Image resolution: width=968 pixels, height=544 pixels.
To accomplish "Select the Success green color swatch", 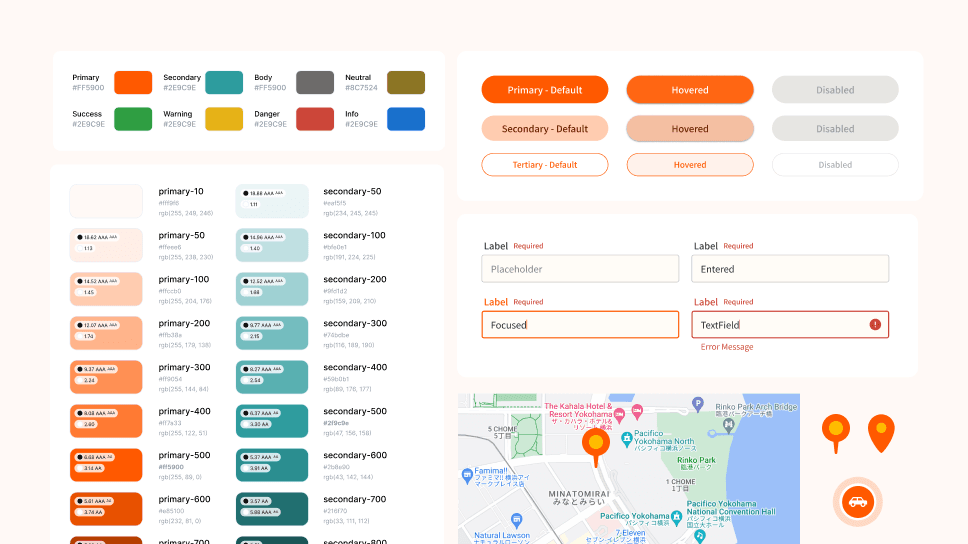I will point(133,119).
